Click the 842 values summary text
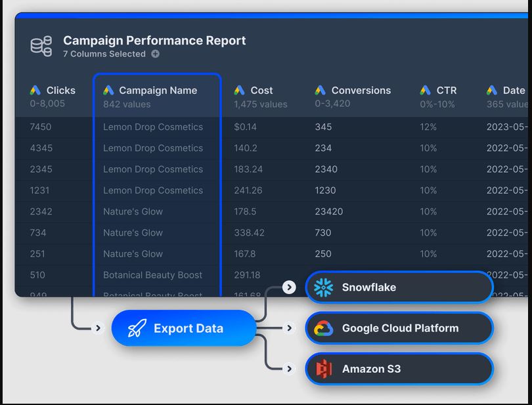Viewport: 532px width, 405px height. (x=127, y=104)
